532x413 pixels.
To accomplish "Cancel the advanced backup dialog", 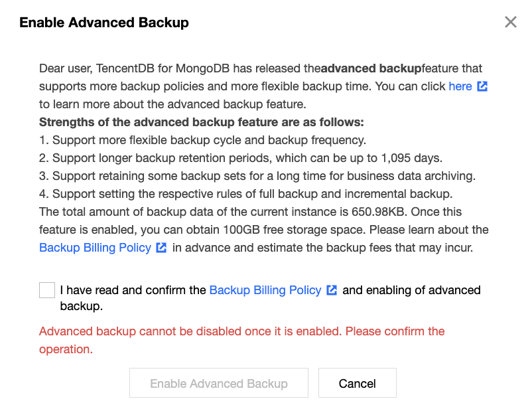I will point(357,383).
